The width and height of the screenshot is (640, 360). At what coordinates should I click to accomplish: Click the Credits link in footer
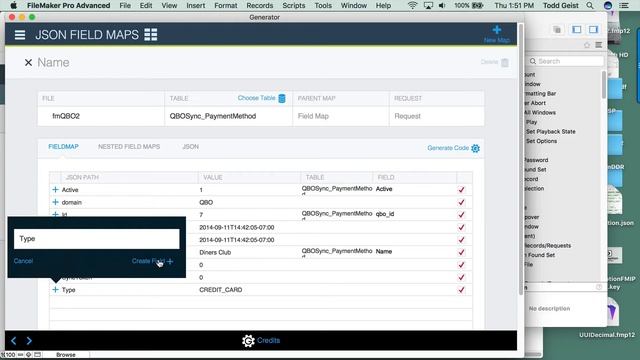pos(269,340)
